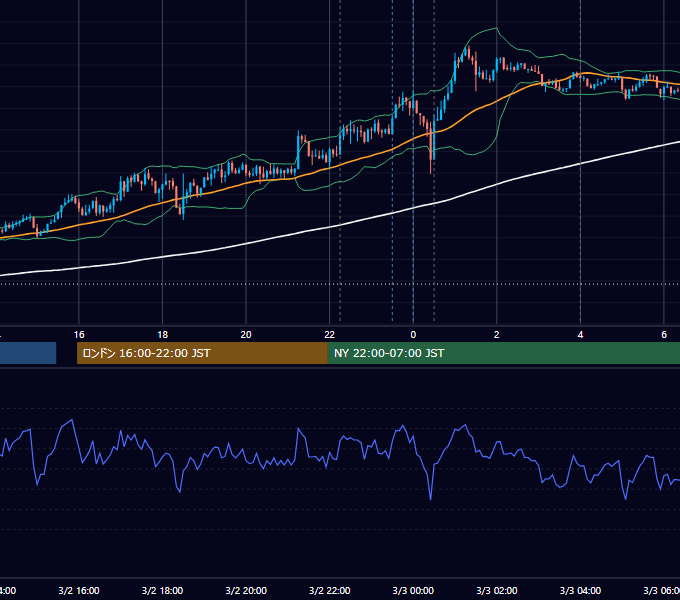Click the 3/3 04:00 date label

580,591
